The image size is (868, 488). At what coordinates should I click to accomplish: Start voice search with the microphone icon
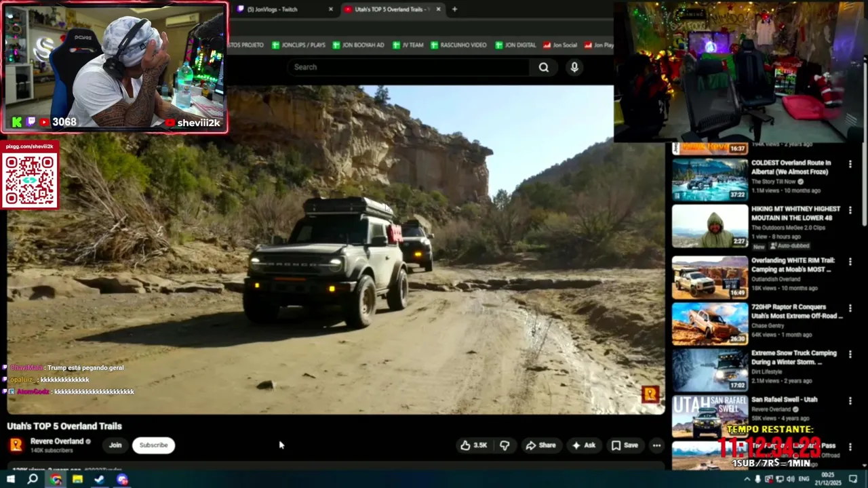tap(574, 67)
